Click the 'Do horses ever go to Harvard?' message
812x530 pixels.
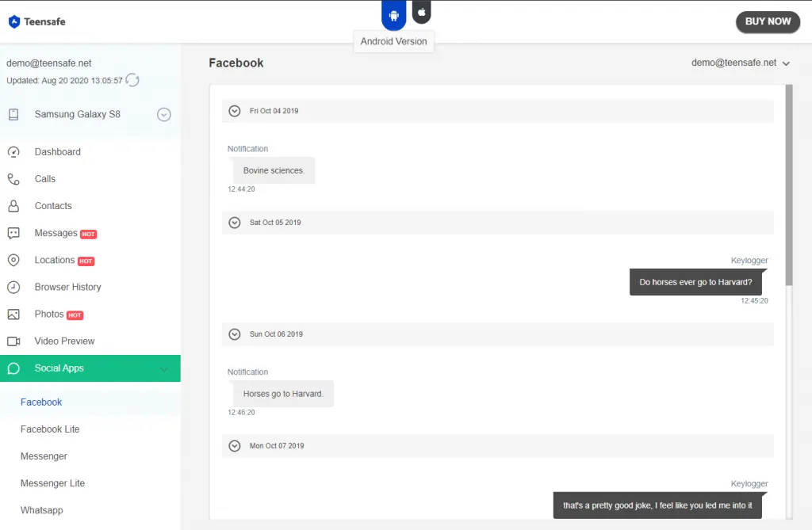pyautogui.click(x=696, y=282)
